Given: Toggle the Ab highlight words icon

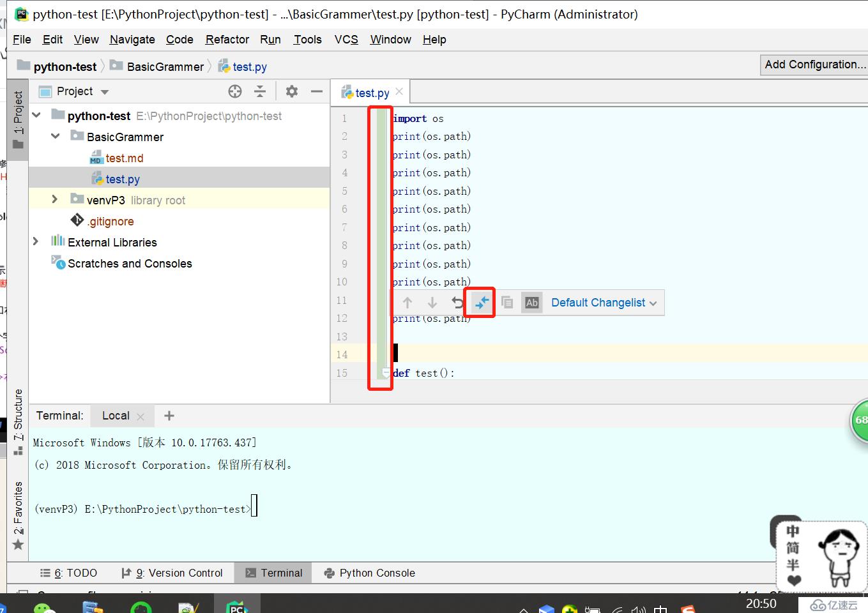Looking at the screenshot, I should [532, 303].
